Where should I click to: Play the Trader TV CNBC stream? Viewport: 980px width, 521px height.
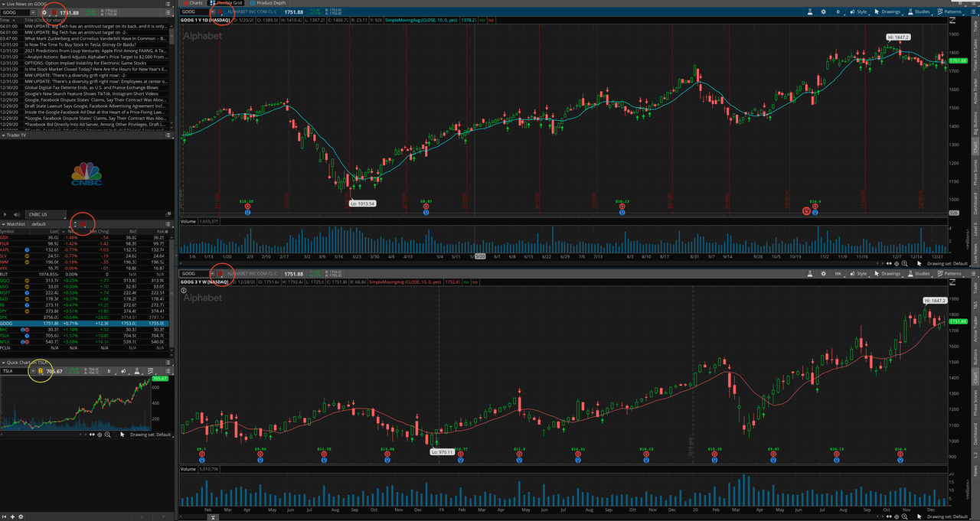tap(5, 215)
